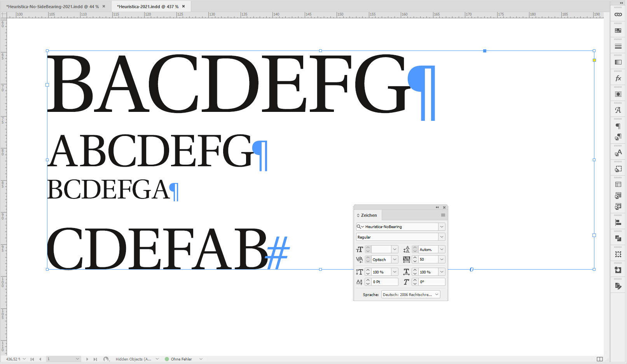Screen dimensions: 627x364
Task: Increase the tracking value with the up stepper
Action: (x=414, y=258)
